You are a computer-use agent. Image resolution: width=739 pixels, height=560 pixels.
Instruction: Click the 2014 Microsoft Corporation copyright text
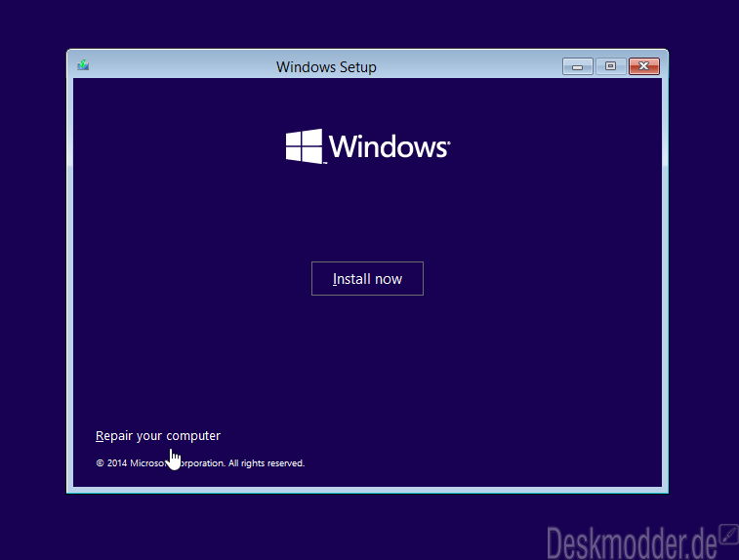[x=200, y=463]
